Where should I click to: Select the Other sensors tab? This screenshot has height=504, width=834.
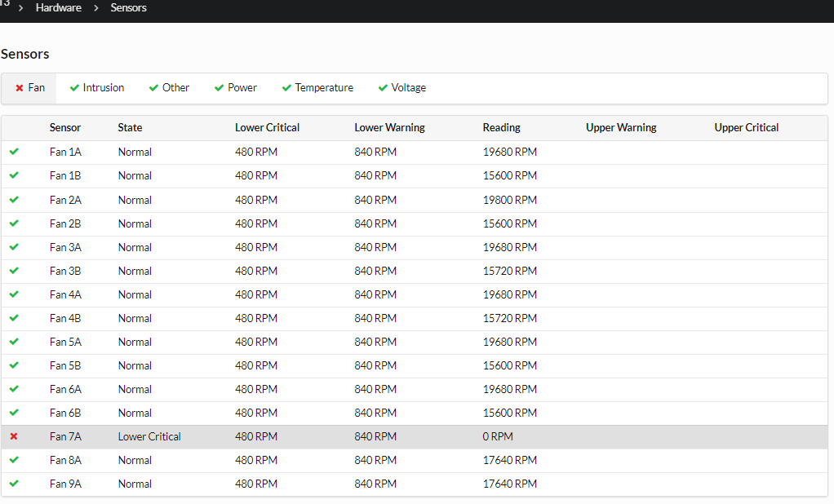175,88
